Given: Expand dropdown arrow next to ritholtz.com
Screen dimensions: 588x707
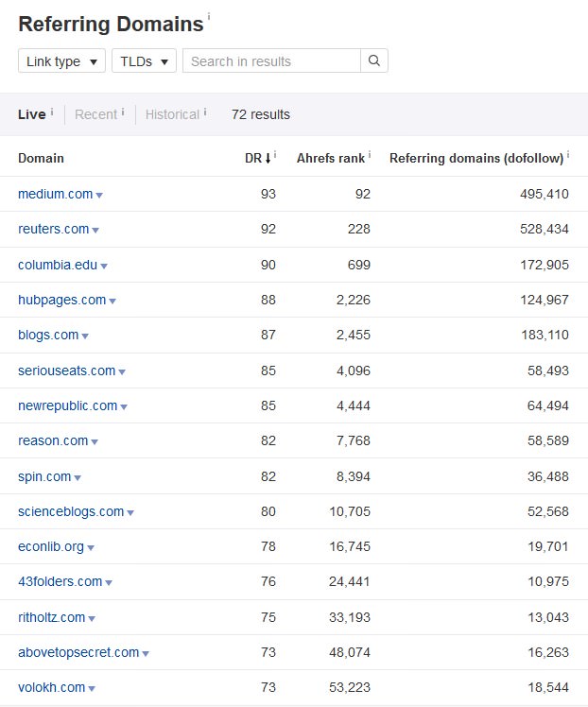Looking at the screenshot, I should [x=92, y=619].
